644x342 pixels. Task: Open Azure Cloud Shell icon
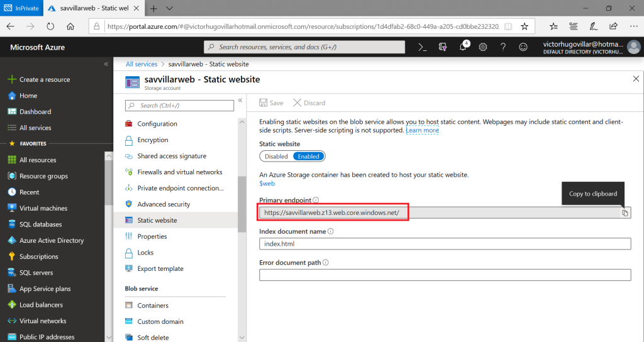[x=422, y=47]
